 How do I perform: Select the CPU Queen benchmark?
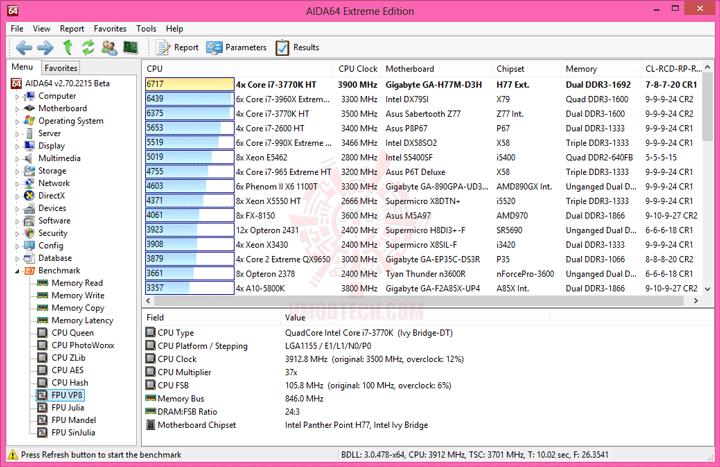click(73, 332)
